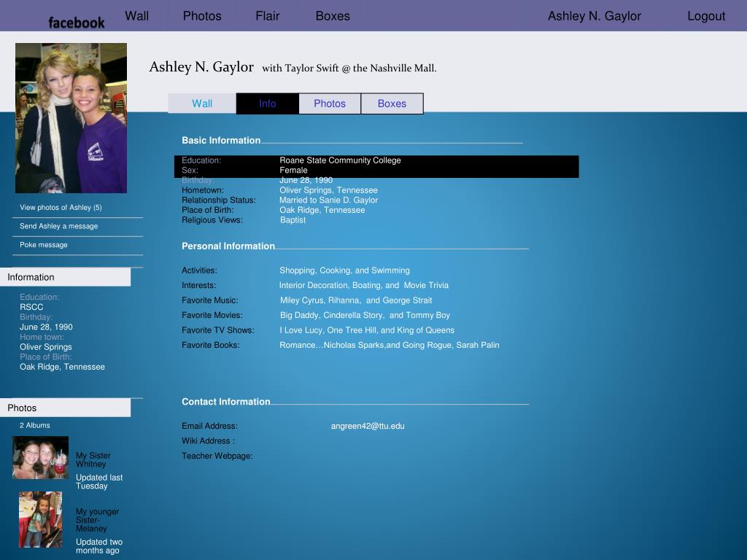Open My Sister Whitney album thumbnail
Image resolution: width=747 pixels, height=560 pixels.
41,458
